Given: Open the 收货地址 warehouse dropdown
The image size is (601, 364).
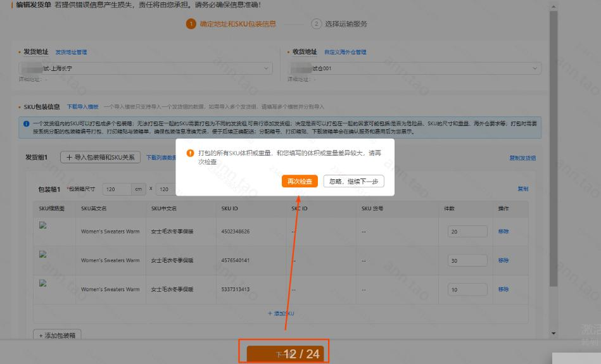Looking at the screenshot, I should pos(415,68).
